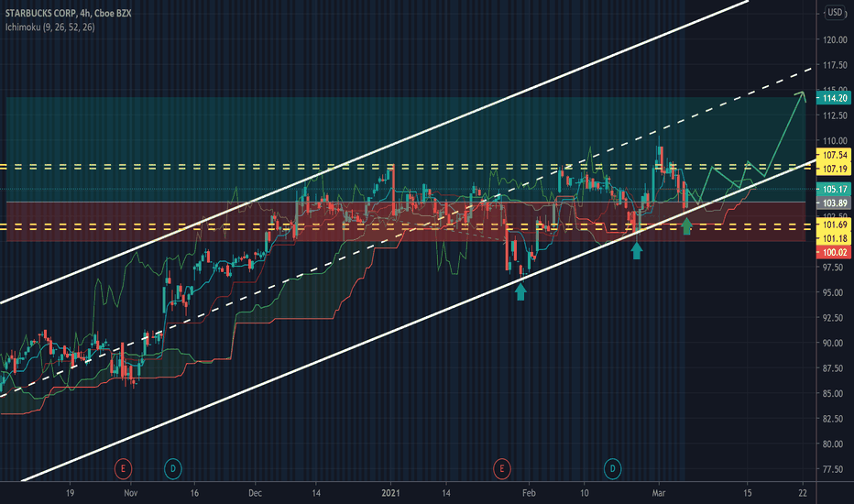The image size is (854, 504).
Task: Click the 2021 year label on time axis
Action: click(x=390, y=493)
